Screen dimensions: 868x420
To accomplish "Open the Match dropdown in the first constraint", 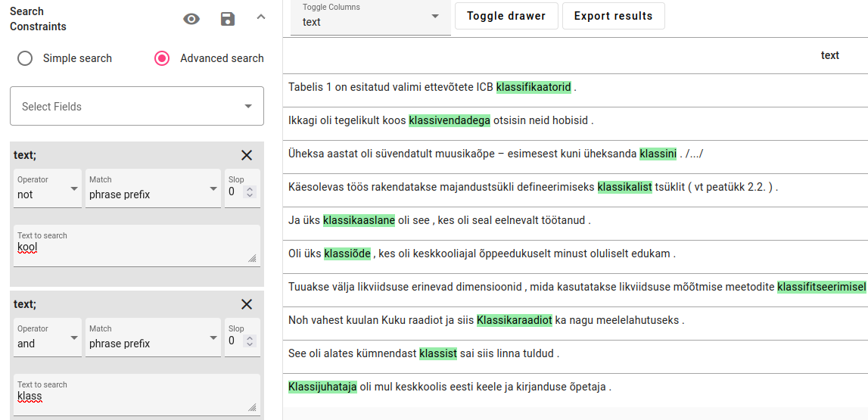I will point(154,189).
